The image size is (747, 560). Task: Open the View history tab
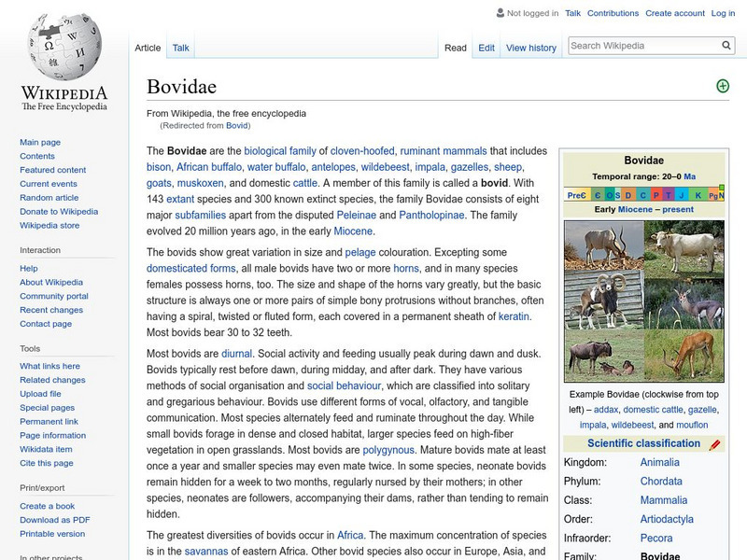531,47
